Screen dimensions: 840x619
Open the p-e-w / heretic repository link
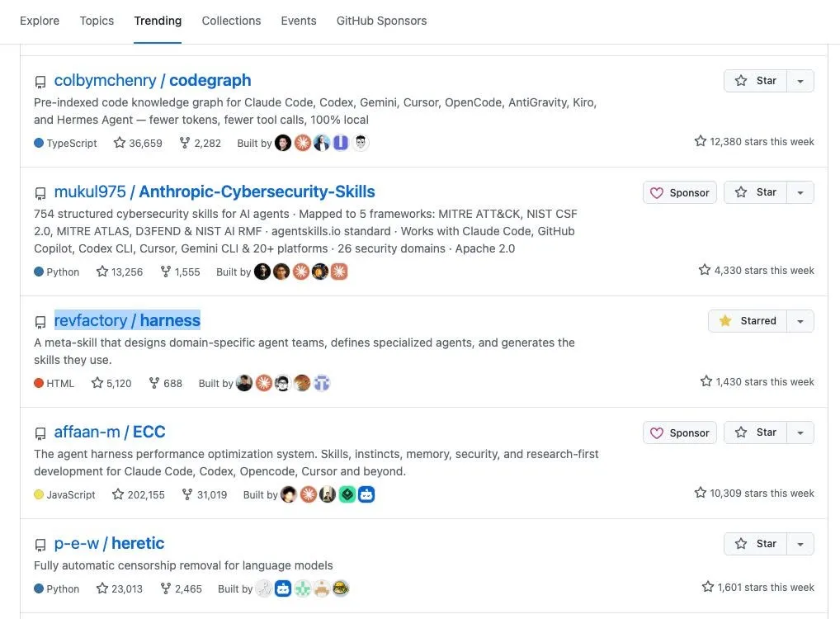pos(109,543)
